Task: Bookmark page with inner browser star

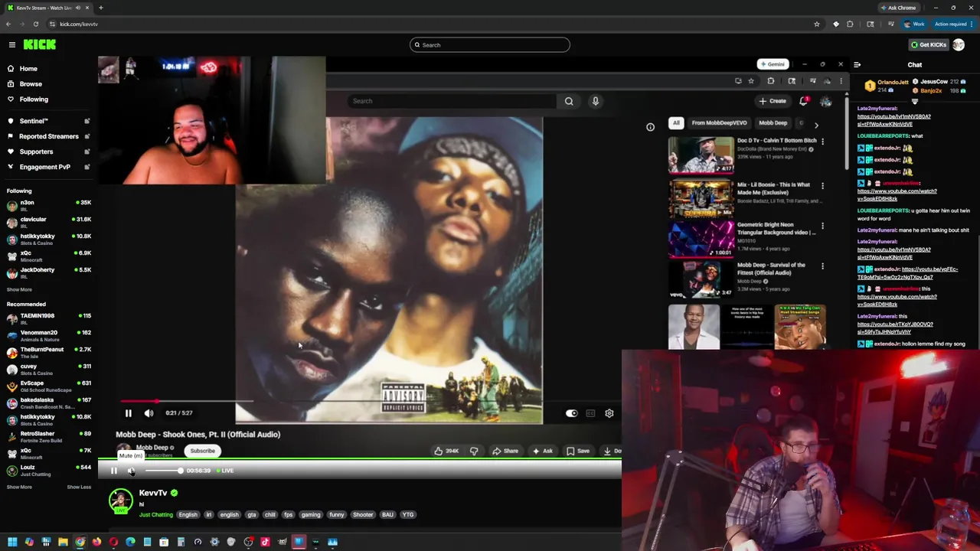Action: point(751,81)
